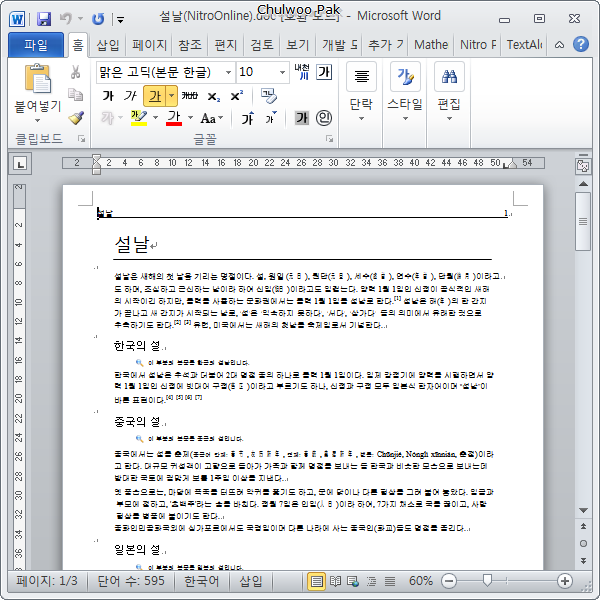Open the Font group dialog launcher
Screen dimensions: 600x600
(x=329, y=139)
